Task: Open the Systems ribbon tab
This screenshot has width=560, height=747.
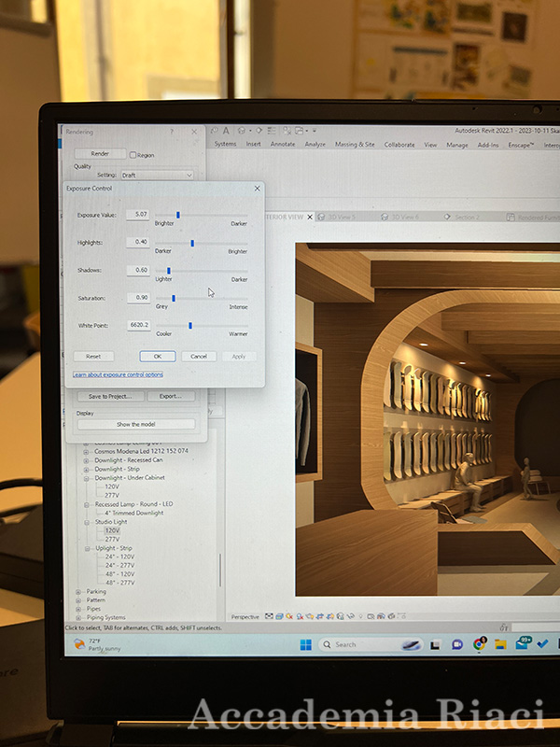Action: tap(225, 144)
